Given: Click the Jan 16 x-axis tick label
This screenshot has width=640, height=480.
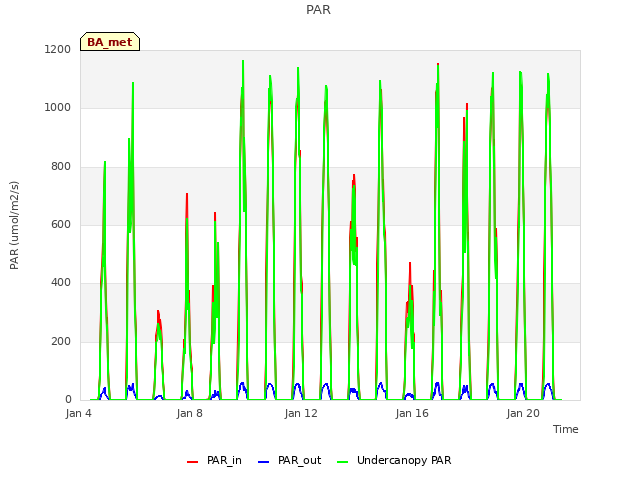Looking at the screenshot, I should [x=412, y=413].
